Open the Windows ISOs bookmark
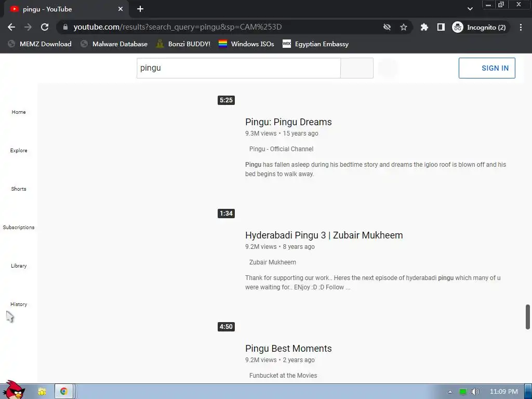This screenshot has width=532, height=399. [x=246, y=44]
